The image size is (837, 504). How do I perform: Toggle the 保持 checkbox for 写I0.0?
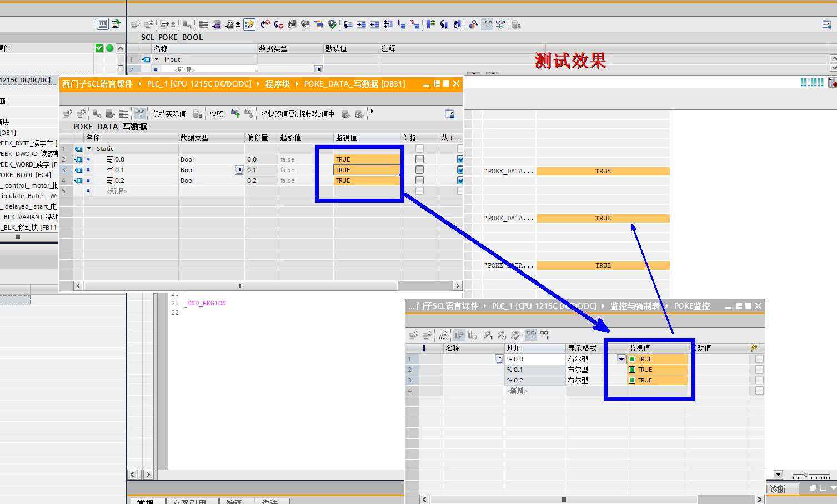coord(419,159)
